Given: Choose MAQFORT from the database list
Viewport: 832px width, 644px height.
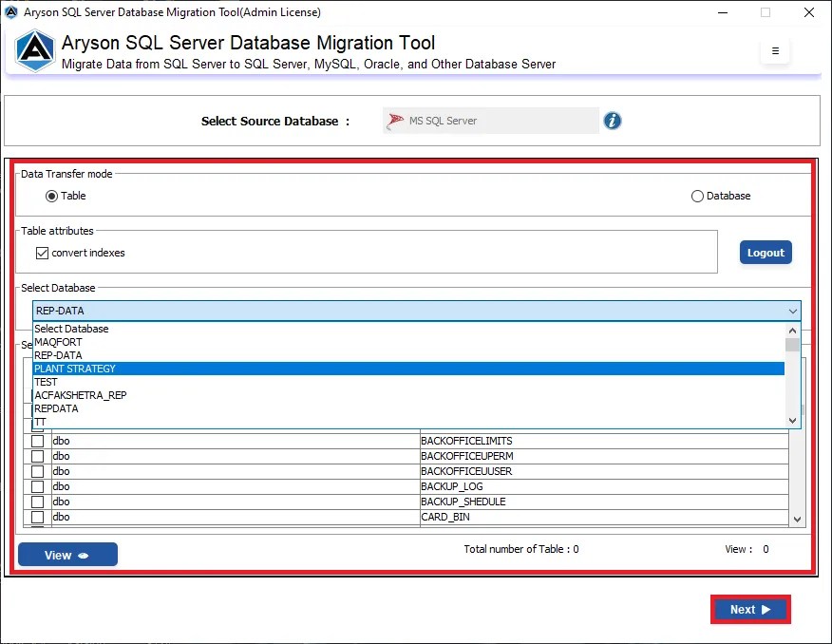Looking at the screenshot, I should (x=408, y=342).
